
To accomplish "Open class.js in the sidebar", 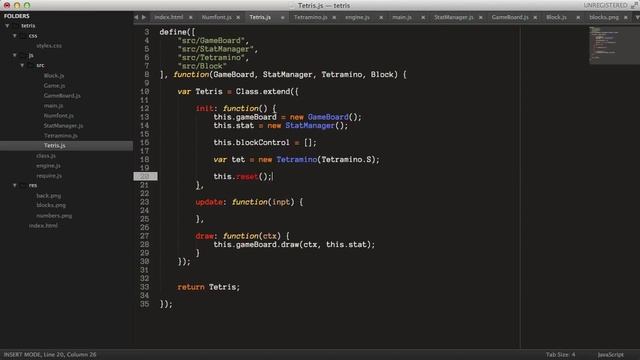I will tap(46, 156).
